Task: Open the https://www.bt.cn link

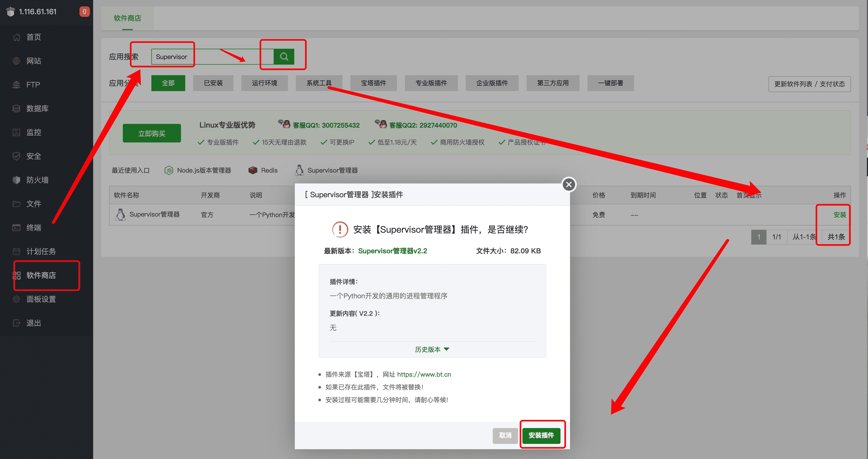Action: coord(424,374)
